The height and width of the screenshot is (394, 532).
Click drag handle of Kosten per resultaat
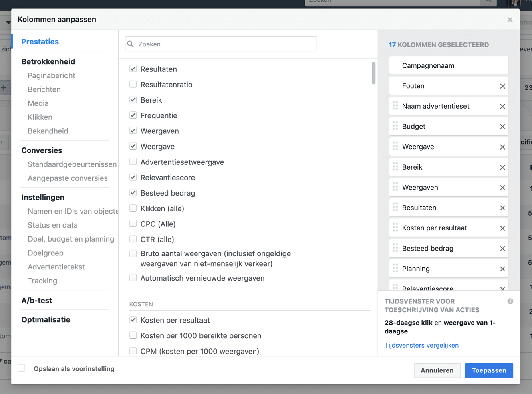(x=395, y=227)
